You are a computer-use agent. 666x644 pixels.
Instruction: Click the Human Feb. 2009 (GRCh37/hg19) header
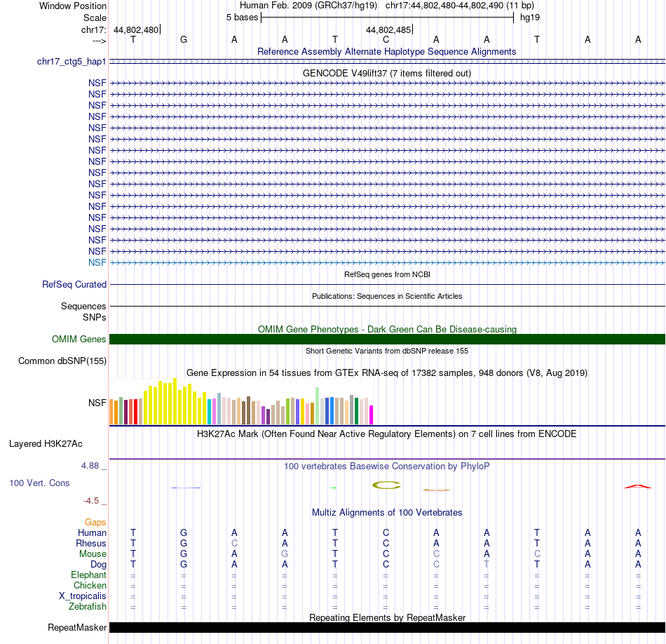pyautogui.click(x=308, y=6)
